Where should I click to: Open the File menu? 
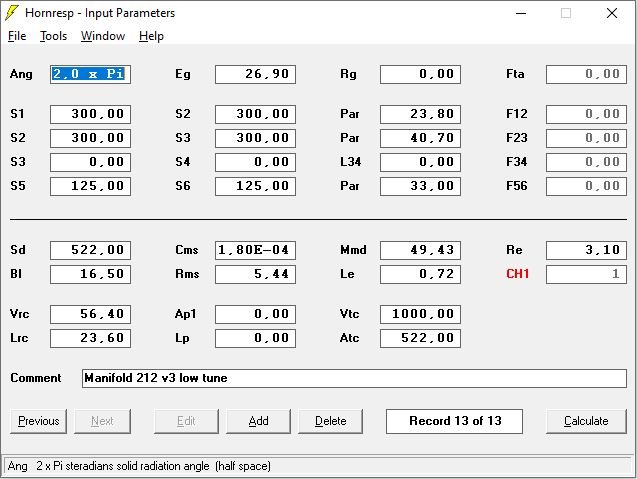click(17, 36)
